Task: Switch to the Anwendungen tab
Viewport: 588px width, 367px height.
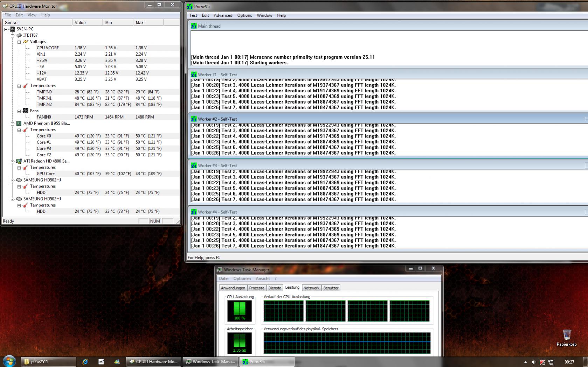Action: (x=233, y=288)
